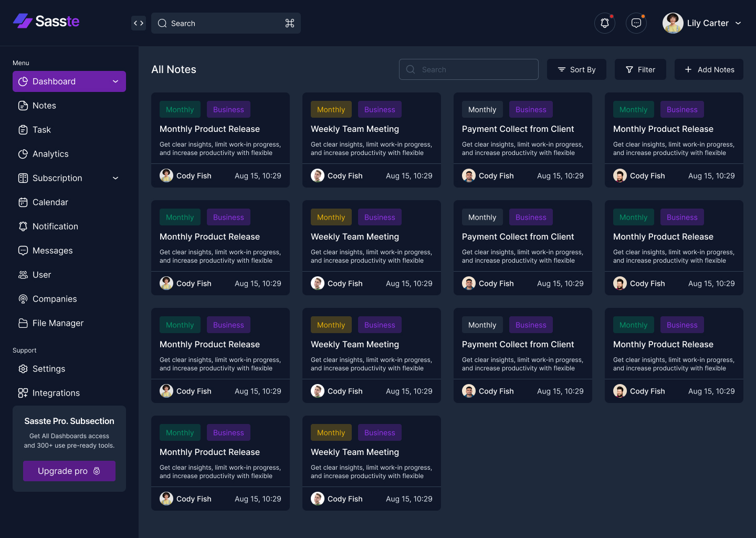Open the Sort By dropdown

coord(576,69)
